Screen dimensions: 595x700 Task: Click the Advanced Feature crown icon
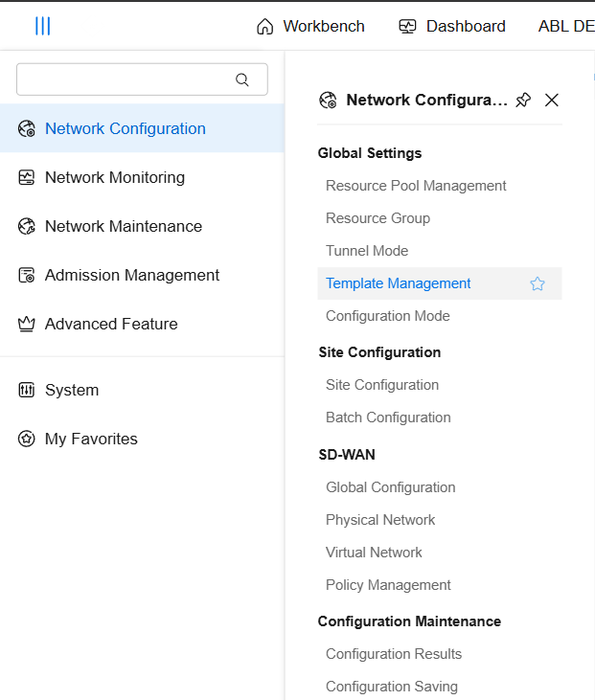pos(27,324)
